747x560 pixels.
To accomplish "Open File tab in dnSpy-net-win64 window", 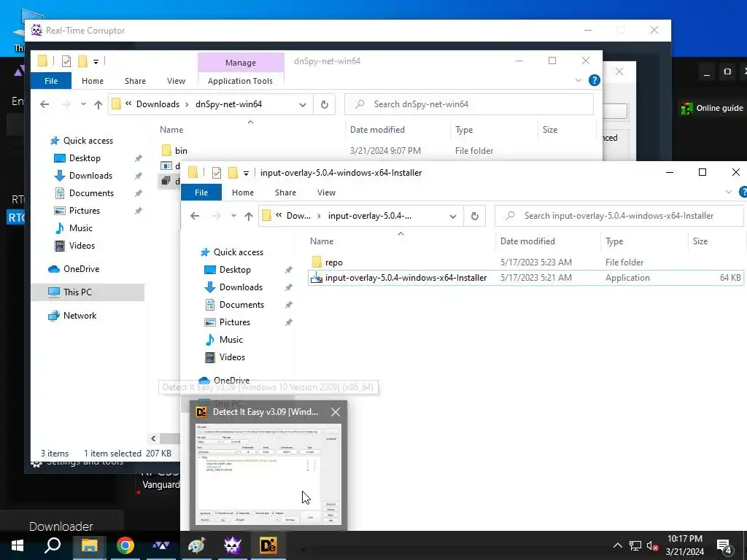I will click(51, 81).
